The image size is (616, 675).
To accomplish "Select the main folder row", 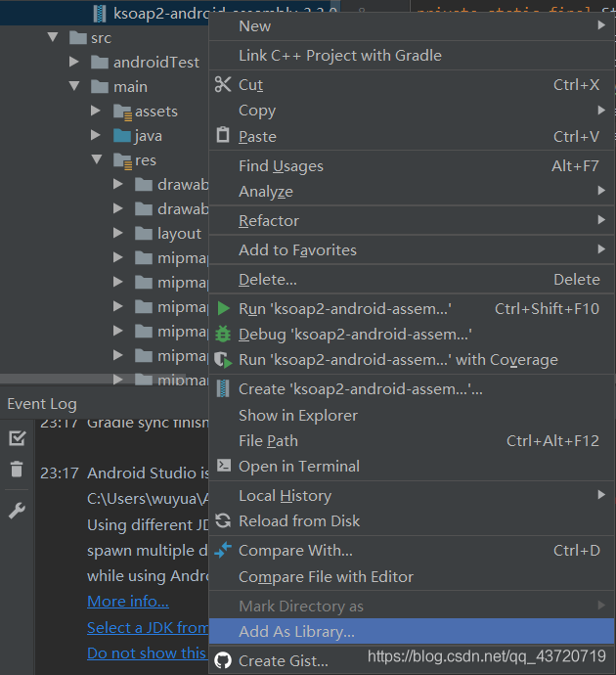I will 105,86.
